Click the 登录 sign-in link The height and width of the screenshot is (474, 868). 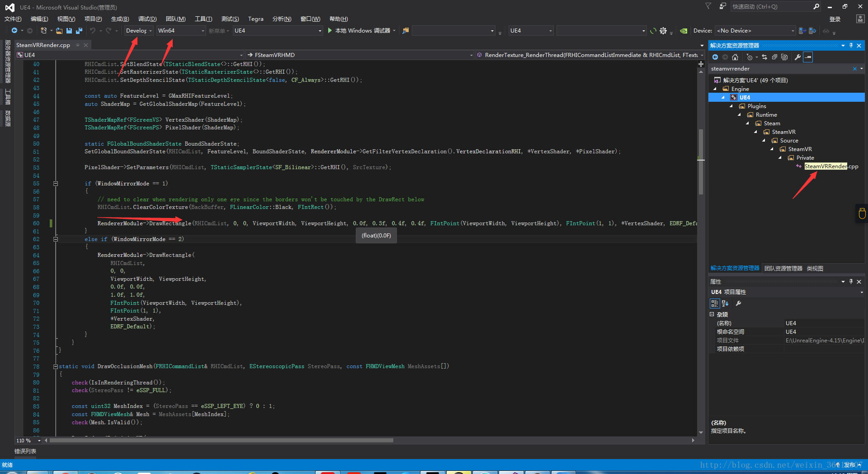(835, 19)
